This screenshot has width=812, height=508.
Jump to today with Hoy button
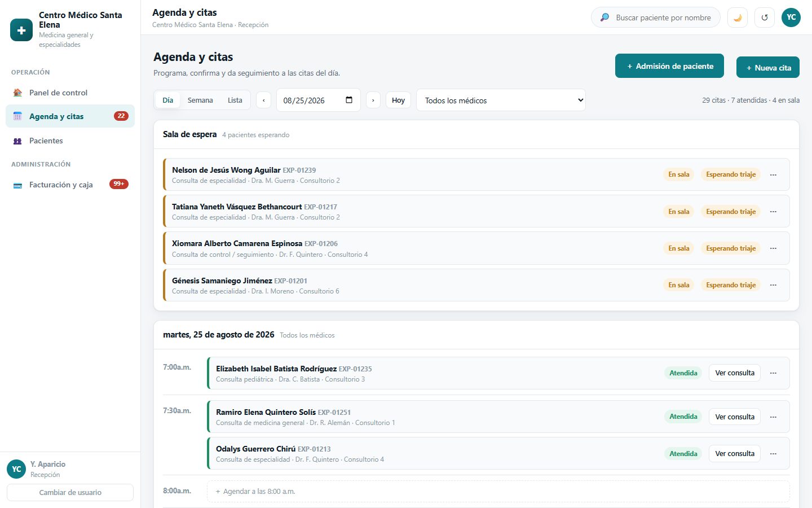click(x=398, y=100)
